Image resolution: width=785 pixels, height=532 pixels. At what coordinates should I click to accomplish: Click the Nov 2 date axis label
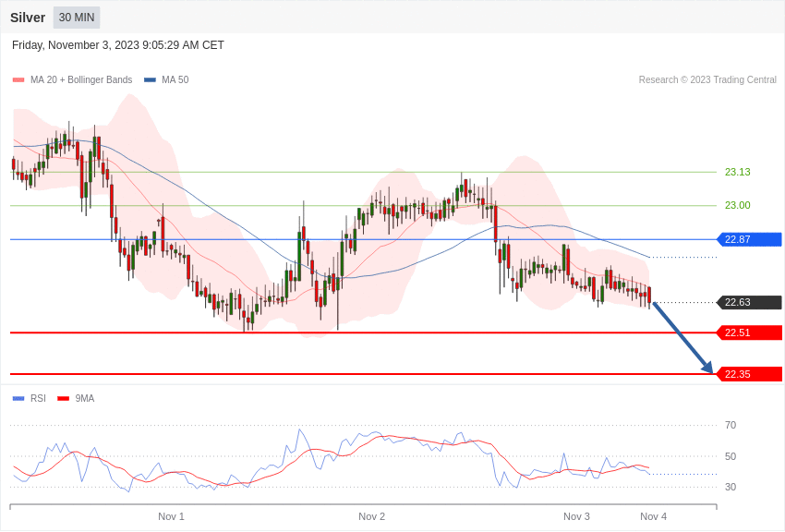pyautogui.click(x=371, y=516)
